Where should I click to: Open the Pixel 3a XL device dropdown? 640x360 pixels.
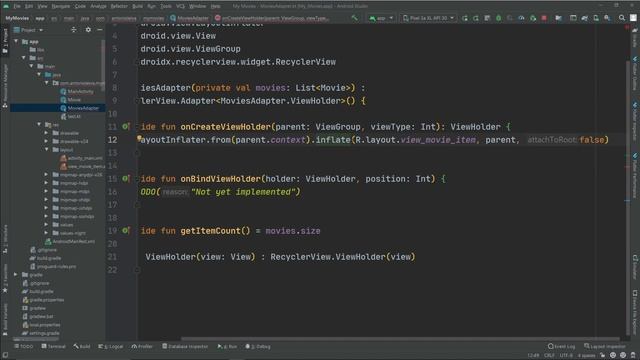[428, 18]
